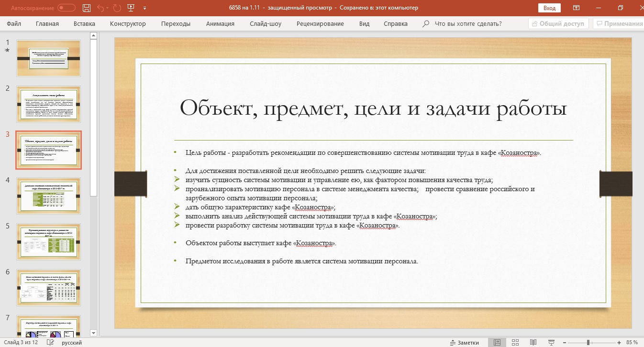Click the slide title 'Объект, предмет, цели и задачи работы'
The height and width of the screenshot is (347, 644).
point(373,108)
